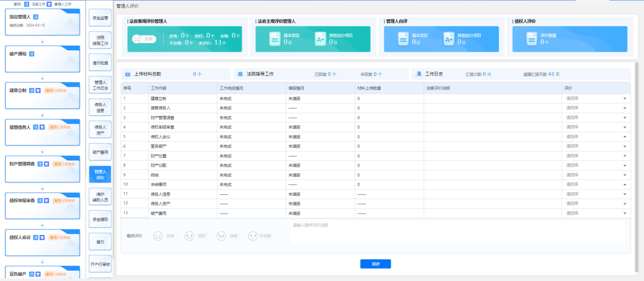Click the 法院指导工作 stats icon above the table
Image resolution: width=644 pixels, height=281 pixels.
point(240,74)
